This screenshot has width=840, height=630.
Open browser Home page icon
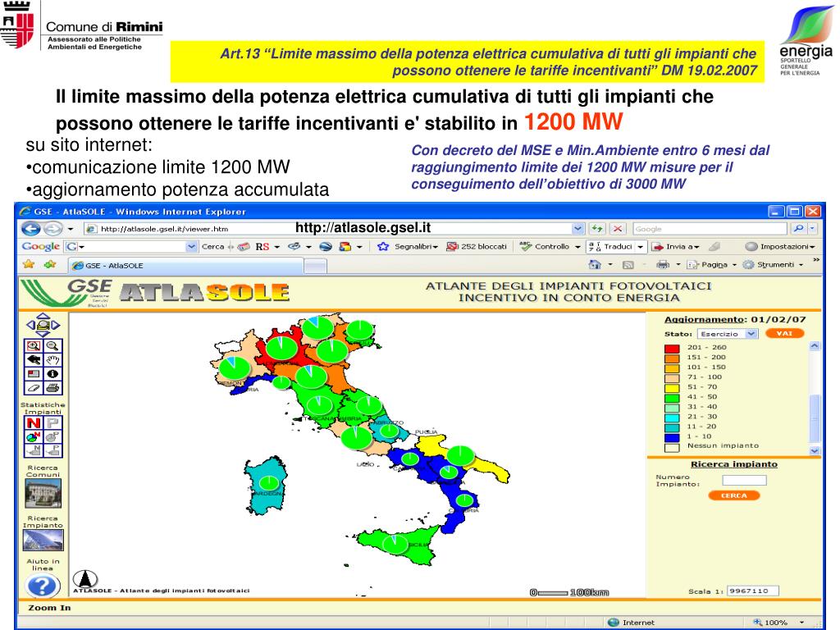point(595,264)
